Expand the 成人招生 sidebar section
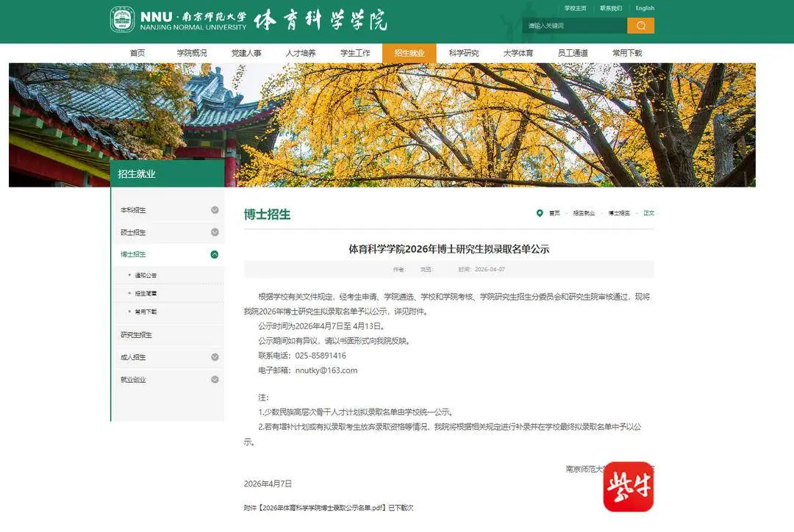This screenshot has height=532, width=794. [x=214, y=357]
